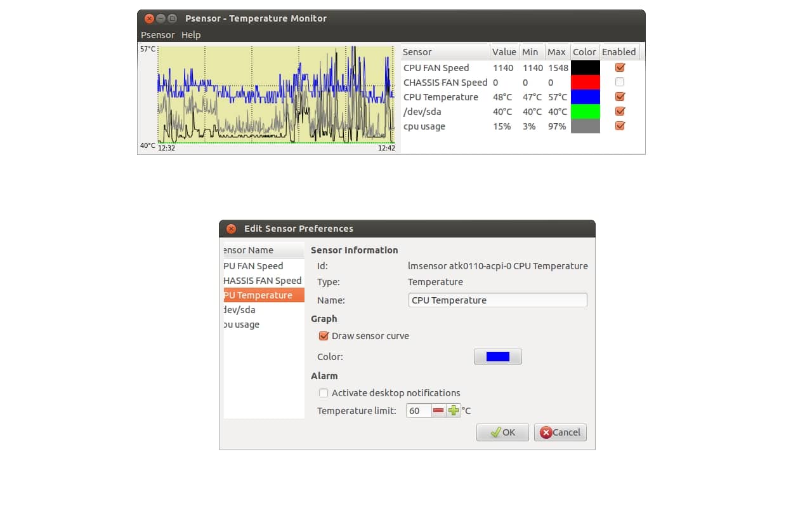Sort the table by the Value column header
This screenshot has width=812, height=508.
pos(504,52)
